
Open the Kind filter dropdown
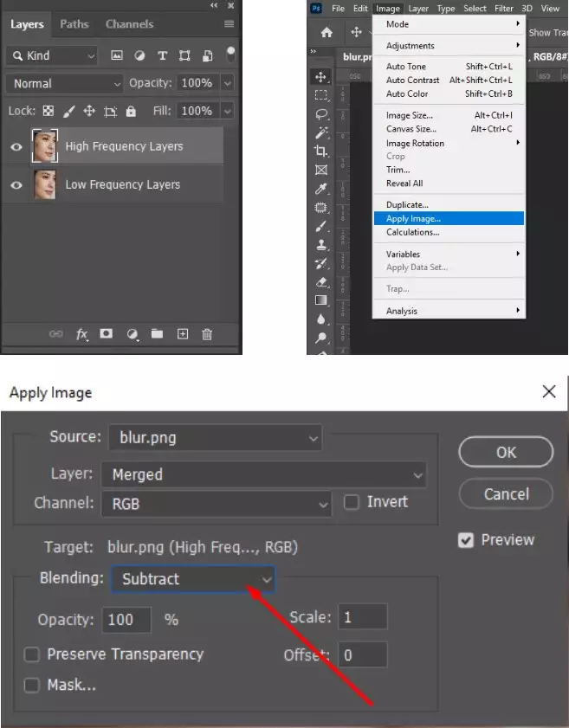point(52,56)
